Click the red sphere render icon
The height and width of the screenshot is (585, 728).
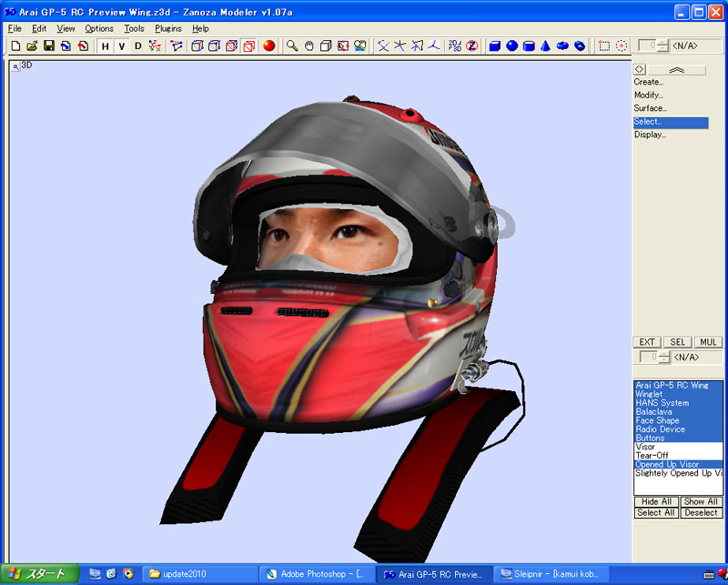pyautogui.click(x=268, y=45)
